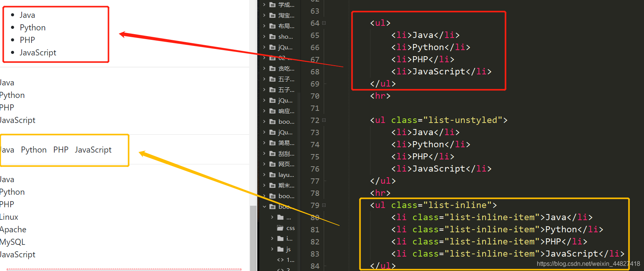The width and height of the screenshot is (644, 271).
Task: Click the closing </ul> tag on line 77
Action: coord(383,181)
